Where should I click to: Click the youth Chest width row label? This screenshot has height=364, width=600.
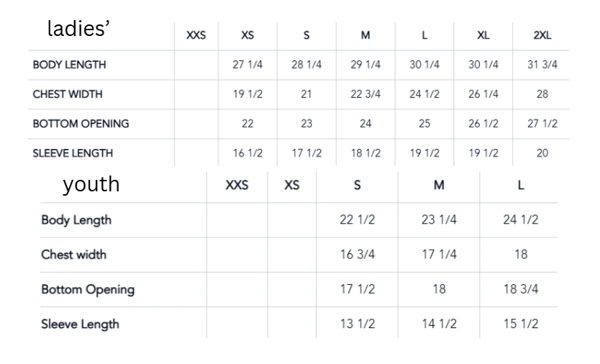coord(73,255)
